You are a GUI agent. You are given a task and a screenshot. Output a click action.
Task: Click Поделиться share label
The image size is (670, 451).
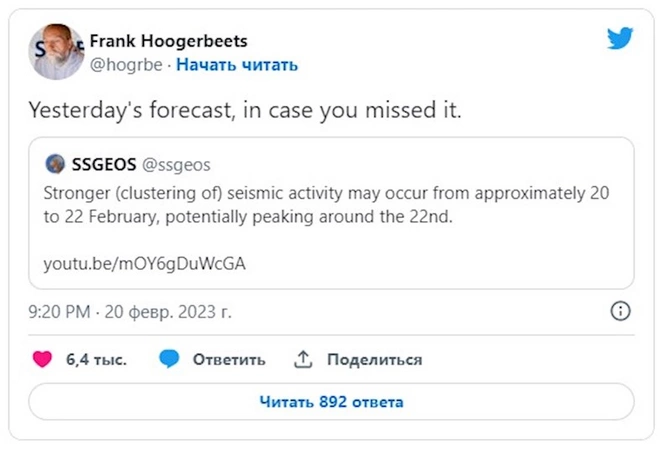(x=375, y=360)
